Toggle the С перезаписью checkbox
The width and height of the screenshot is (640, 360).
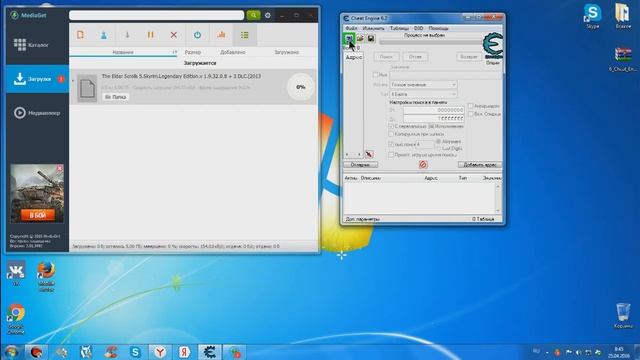[x=391, y=126]
